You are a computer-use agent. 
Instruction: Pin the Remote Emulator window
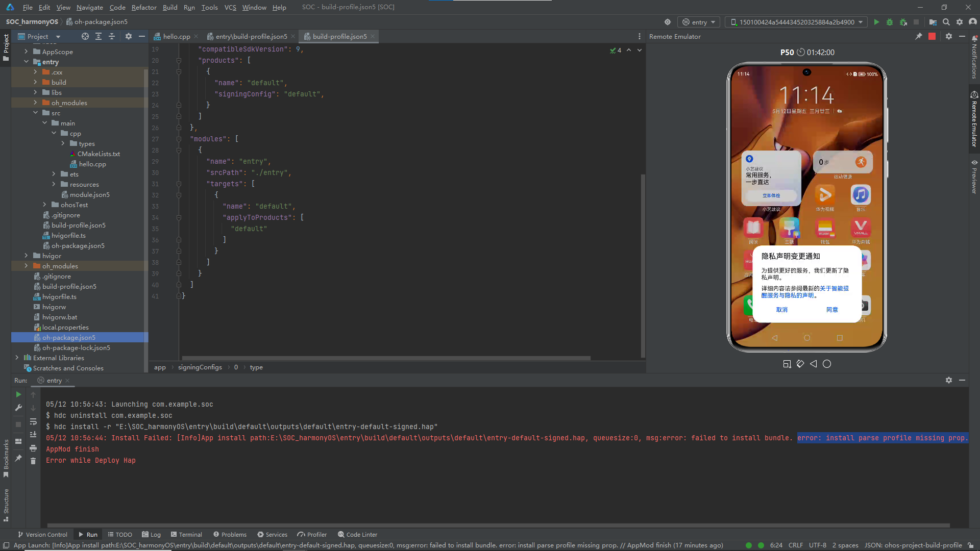919,36
